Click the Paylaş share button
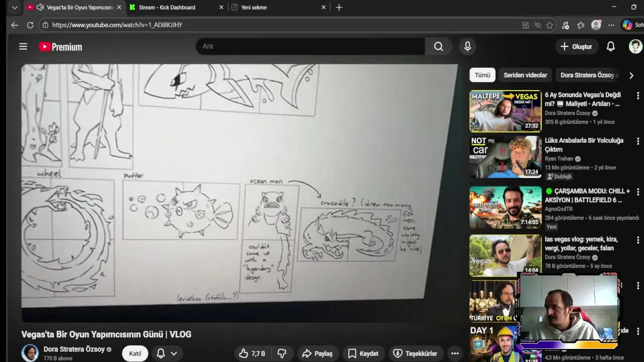The image size is (644, 362). pos(317,353)
